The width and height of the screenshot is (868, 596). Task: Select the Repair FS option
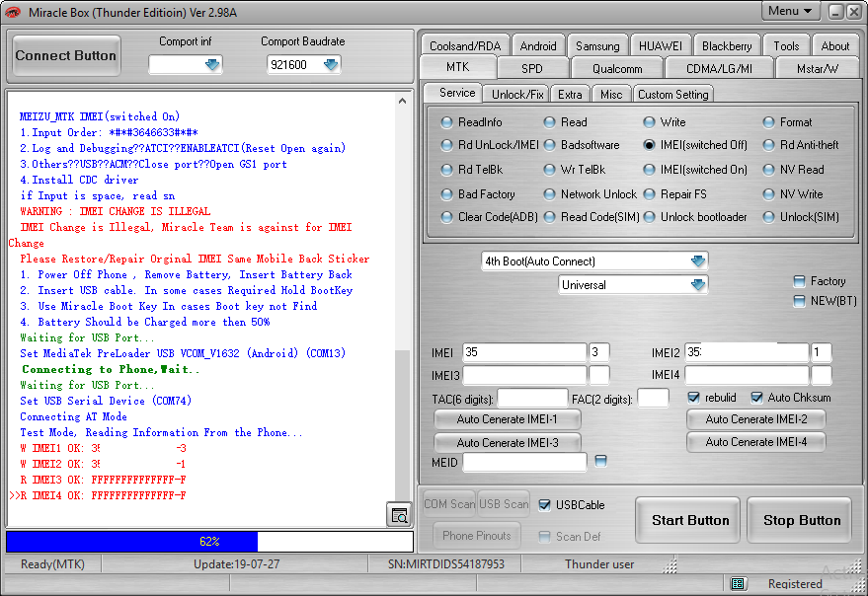click(x=649, y=194)
